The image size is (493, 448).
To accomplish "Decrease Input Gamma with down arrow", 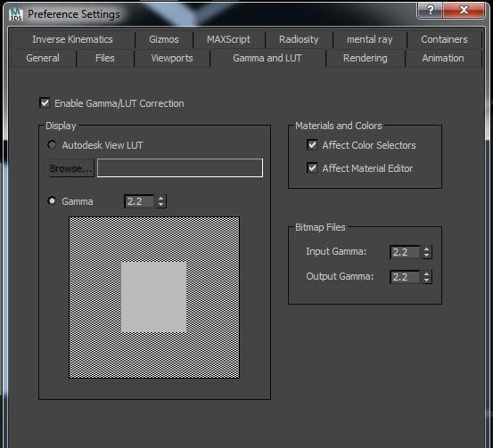I will coord(427,255).
